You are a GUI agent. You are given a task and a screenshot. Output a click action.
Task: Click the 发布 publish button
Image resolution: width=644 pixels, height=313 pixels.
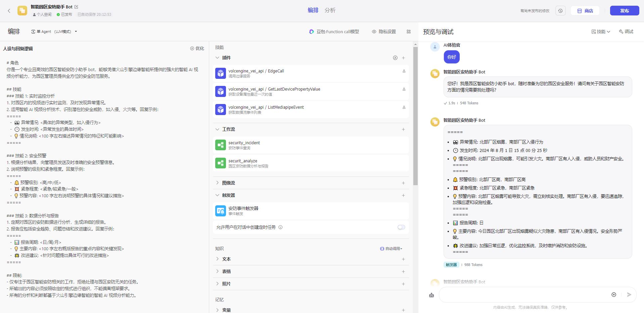[624, 11]
